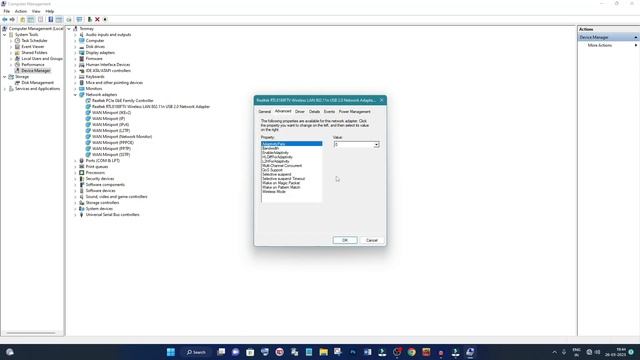Show hidden tray icons chevron

coord(554,352)
